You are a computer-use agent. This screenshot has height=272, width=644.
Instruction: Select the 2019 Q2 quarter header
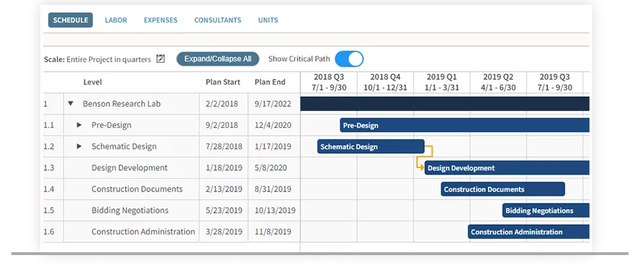[498, 82]
